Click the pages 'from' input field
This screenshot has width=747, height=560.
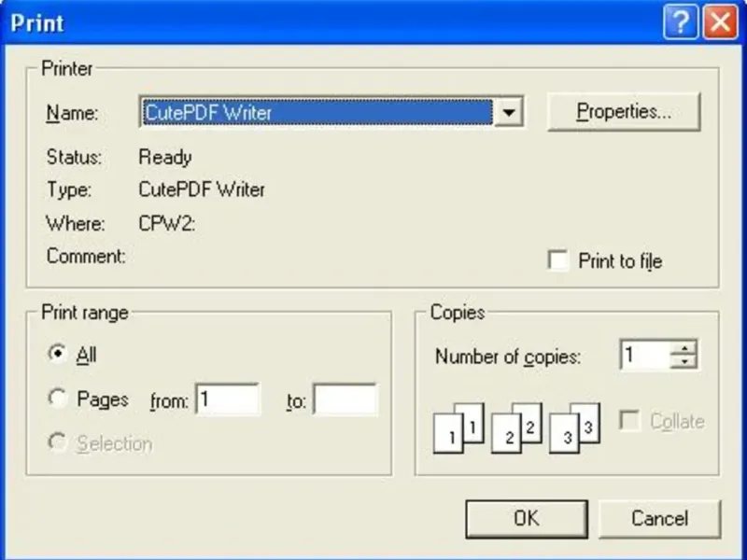(227, 400)
